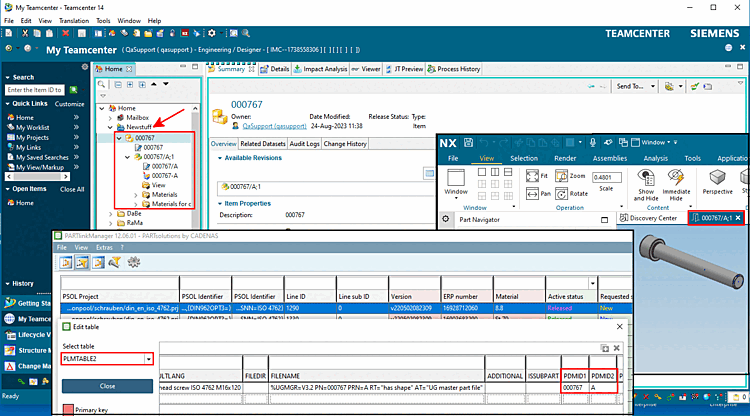Expand the DaBe folder node
750x416 pixels.
[110, 214]
